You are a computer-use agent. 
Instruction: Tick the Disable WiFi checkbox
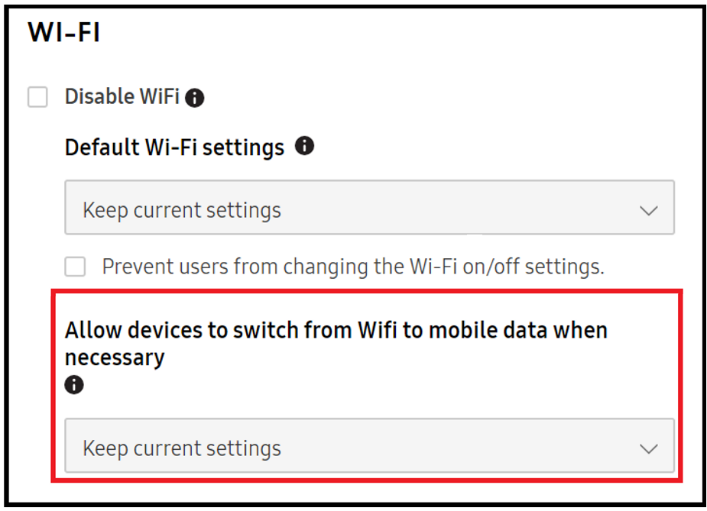click(x=37, y=97)
